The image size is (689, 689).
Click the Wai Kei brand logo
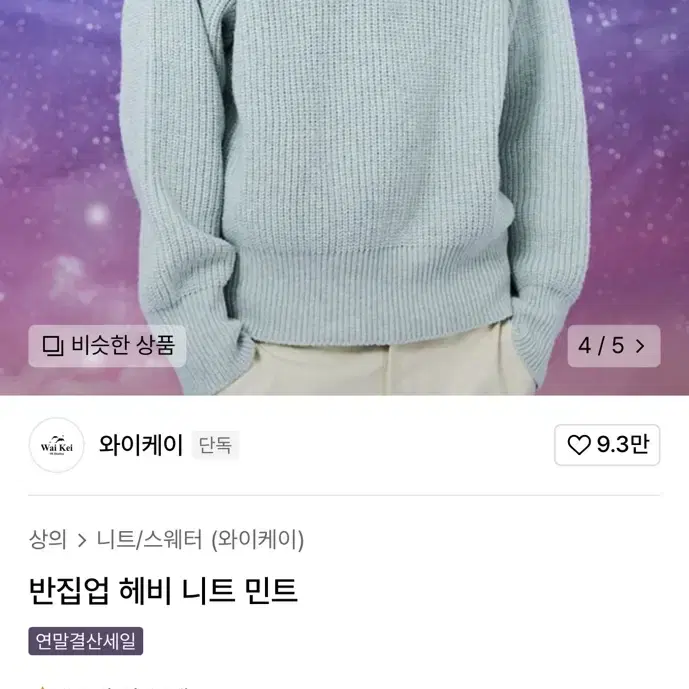point(57,445)
